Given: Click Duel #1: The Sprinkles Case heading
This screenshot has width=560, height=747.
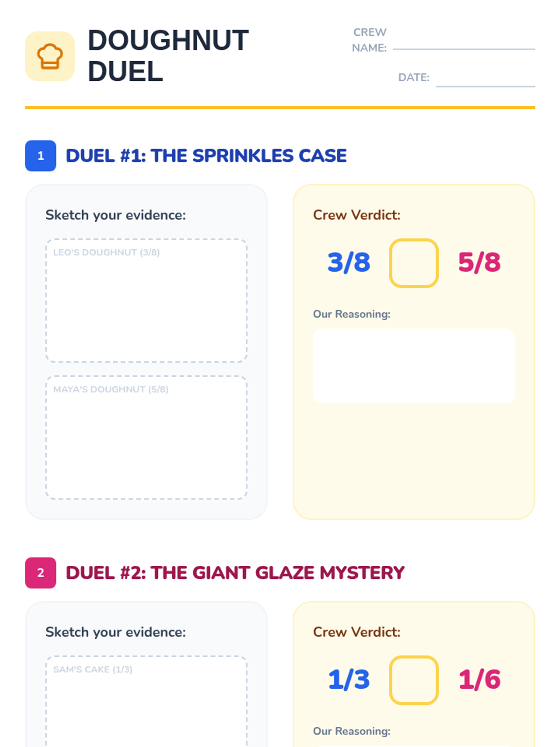Looking at the screenshot, I should (206, 156).
